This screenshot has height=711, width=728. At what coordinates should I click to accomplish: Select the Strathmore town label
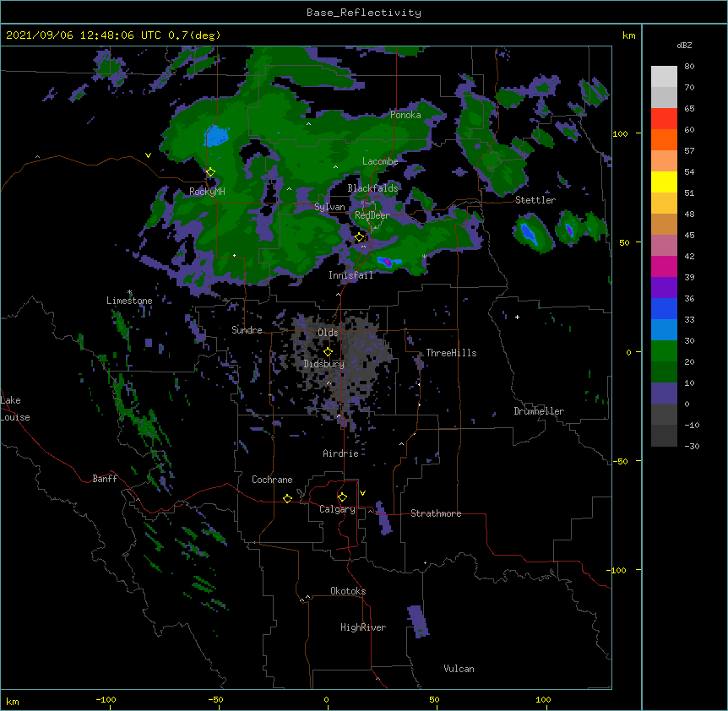pyautogui.click(x=436, y=513)
